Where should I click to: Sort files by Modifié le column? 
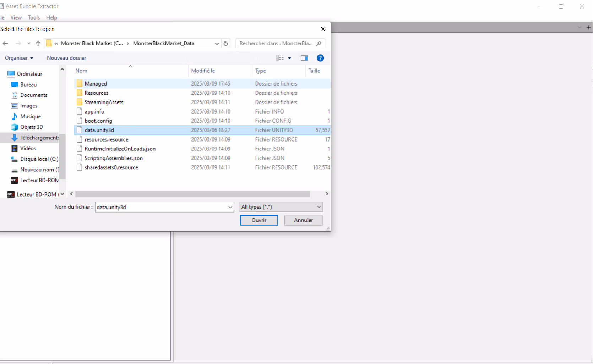[x=203, y=71]
